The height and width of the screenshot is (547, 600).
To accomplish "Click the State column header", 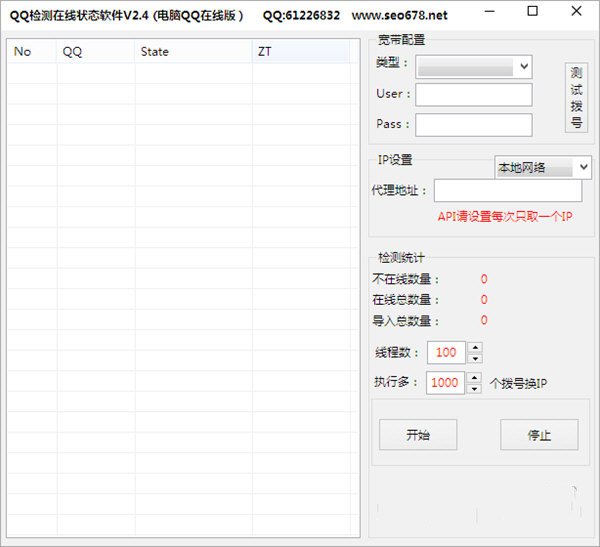I will point(193,51).
